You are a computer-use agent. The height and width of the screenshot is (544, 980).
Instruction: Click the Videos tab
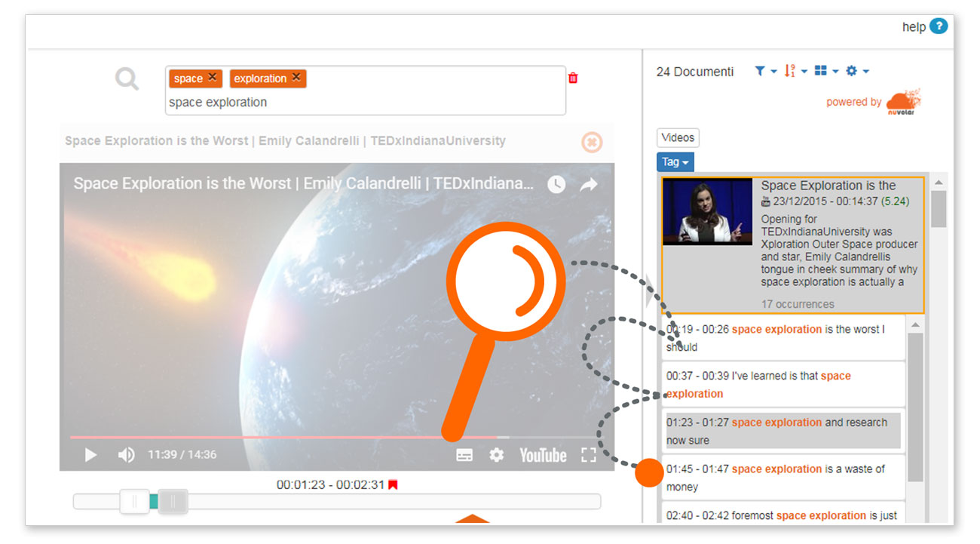pyautogui.click(x=678, y=137)
